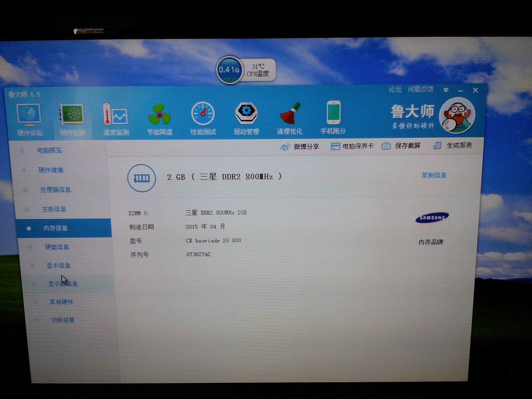Viewport: 532px width, 399px height.
Task: Open 手机跑分 phone benchmark icon
Action: tap(333, 118)
